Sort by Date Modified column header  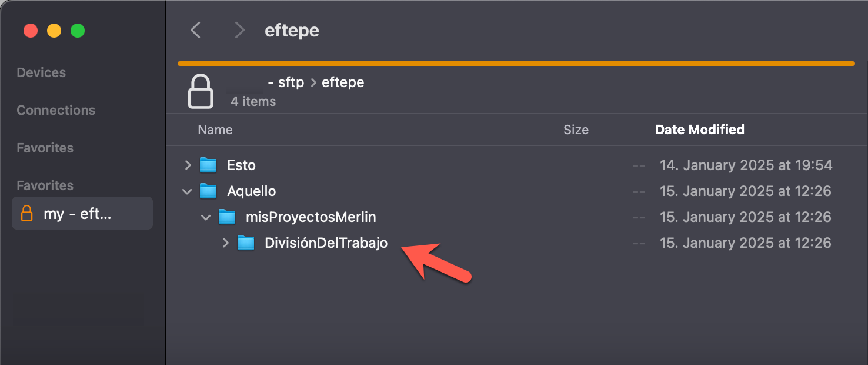(700, 130)
